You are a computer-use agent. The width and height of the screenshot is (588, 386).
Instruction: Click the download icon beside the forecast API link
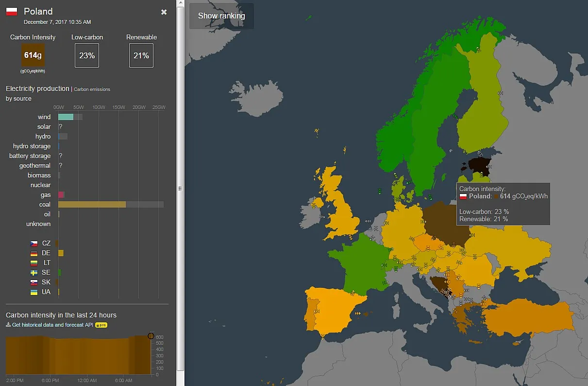[x=8, y=324]
